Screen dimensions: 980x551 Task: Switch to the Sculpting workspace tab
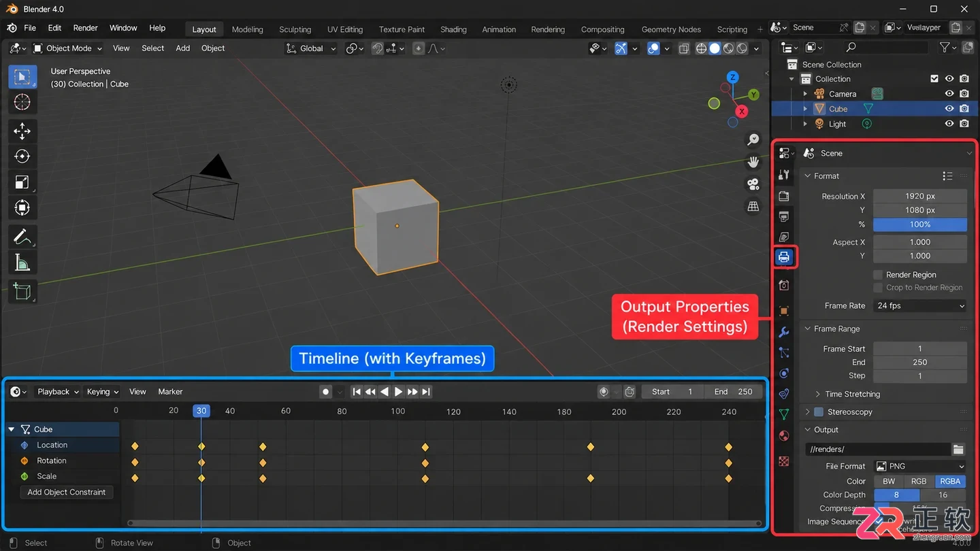(295, 29)
